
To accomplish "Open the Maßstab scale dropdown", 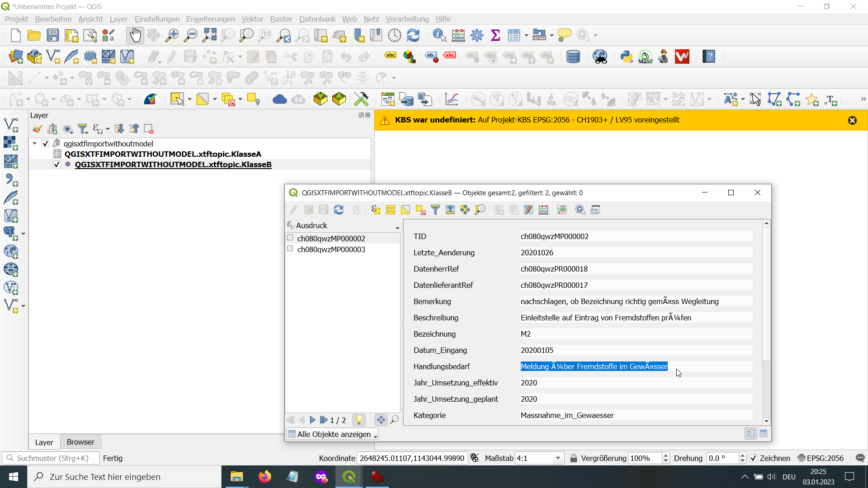I will 558,458.
